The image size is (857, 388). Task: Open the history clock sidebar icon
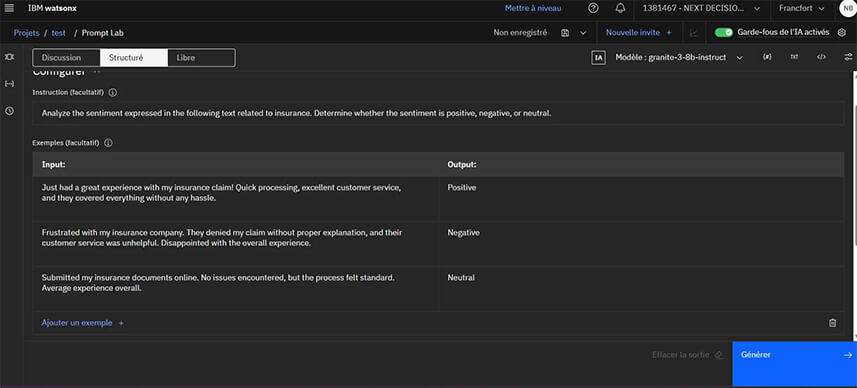[9, 111]
